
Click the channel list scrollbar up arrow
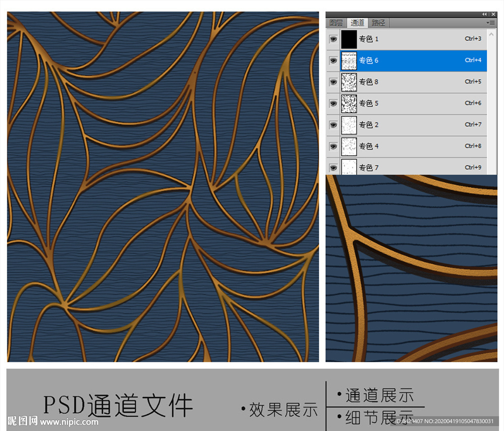(491, 34)
